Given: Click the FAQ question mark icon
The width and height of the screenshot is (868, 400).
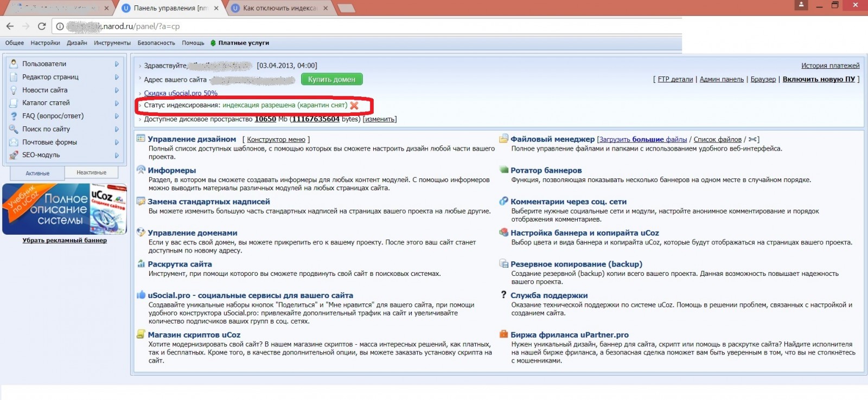Looking at the screenshot, I should [14, 115].
